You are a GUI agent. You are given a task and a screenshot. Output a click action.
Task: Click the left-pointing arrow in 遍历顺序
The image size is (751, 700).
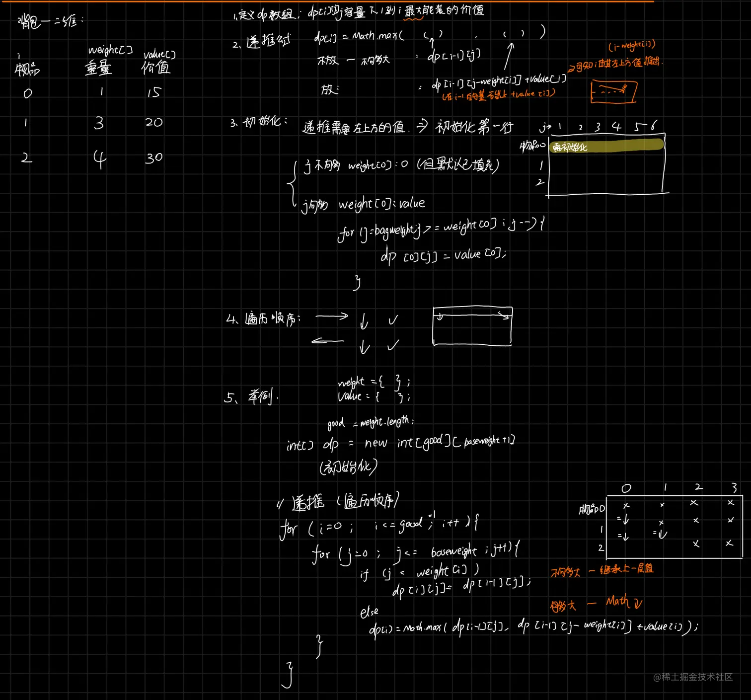click(x=327, y=341)
